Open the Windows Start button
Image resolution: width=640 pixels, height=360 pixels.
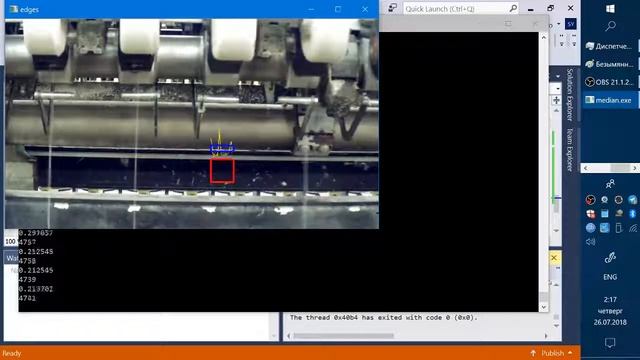tap(610, 9)
